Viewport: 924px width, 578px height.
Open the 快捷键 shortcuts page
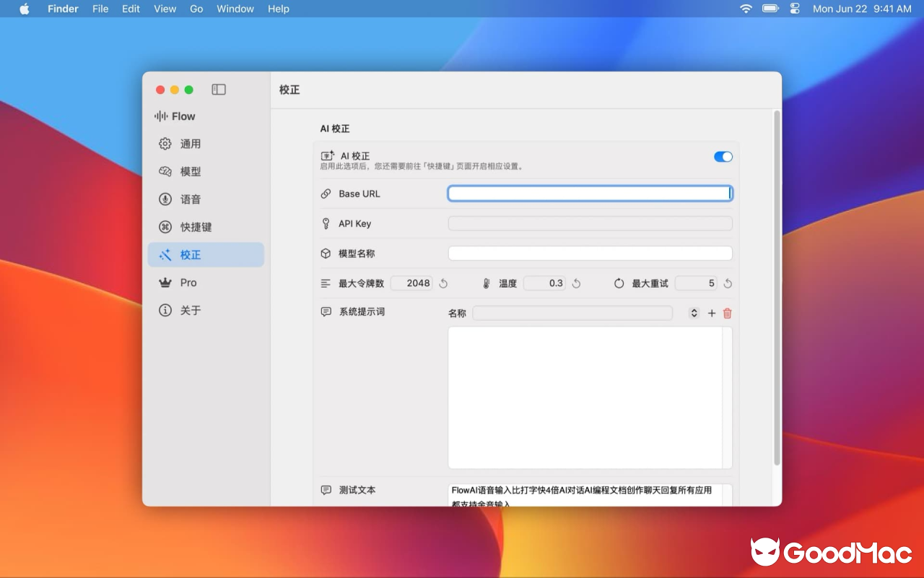206,227
